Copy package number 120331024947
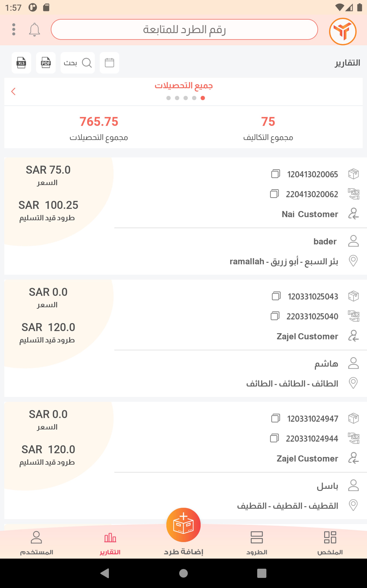The height and width of the screenshot is (588, 367). coord(276,418)
